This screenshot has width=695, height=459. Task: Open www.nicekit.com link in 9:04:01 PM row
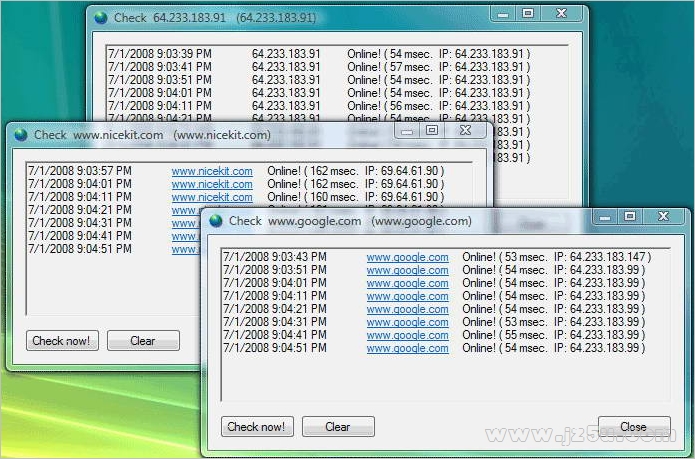(212, 184)
